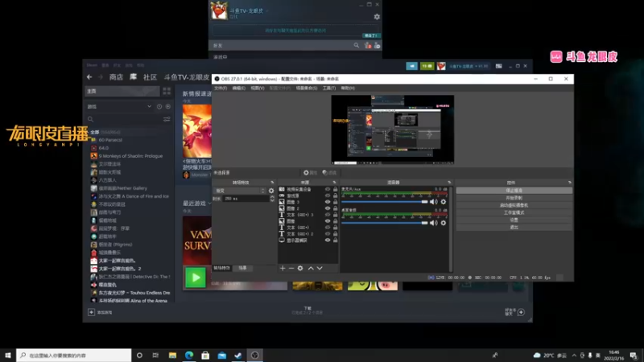Expand the 最近游戏 chevron in Steam

click(209, 204)
